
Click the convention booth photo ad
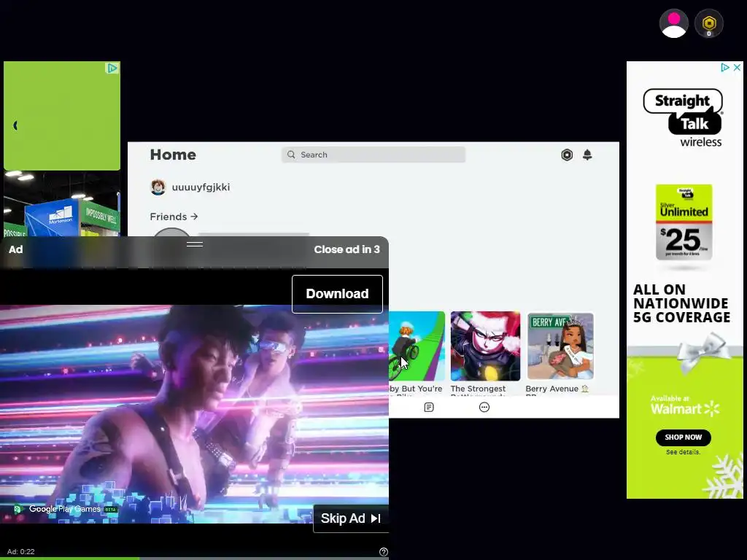(62, 204)
